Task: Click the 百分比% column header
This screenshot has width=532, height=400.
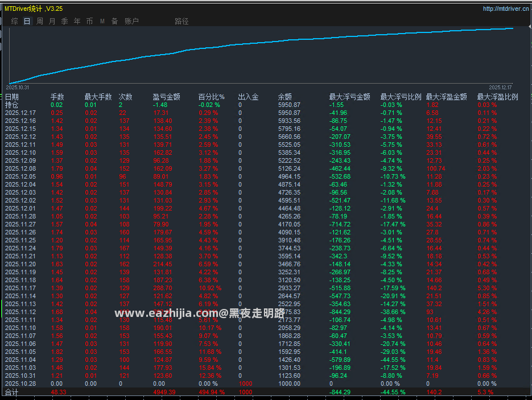Action: click(211, 97)
